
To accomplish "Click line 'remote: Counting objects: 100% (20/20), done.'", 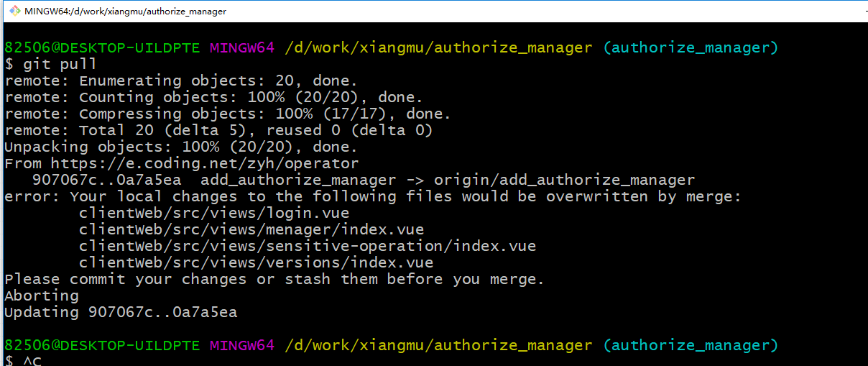I will (x=214, y=97).
